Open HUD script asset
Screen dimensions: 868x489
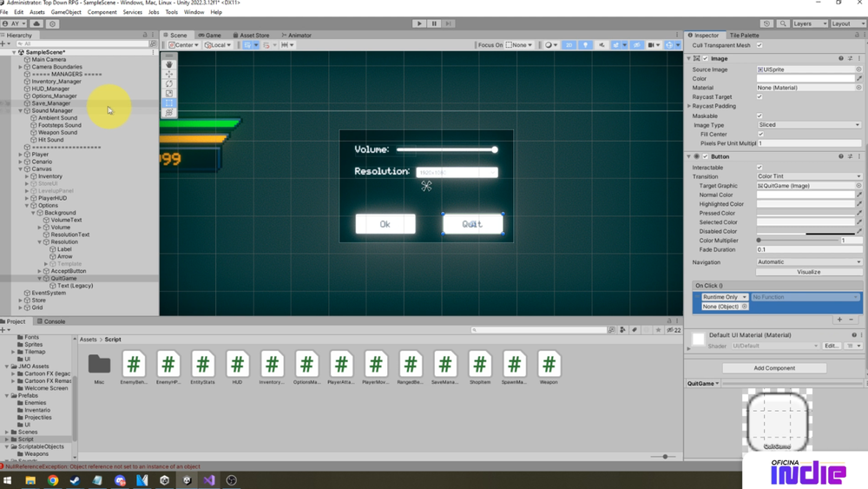coord(237,367)
